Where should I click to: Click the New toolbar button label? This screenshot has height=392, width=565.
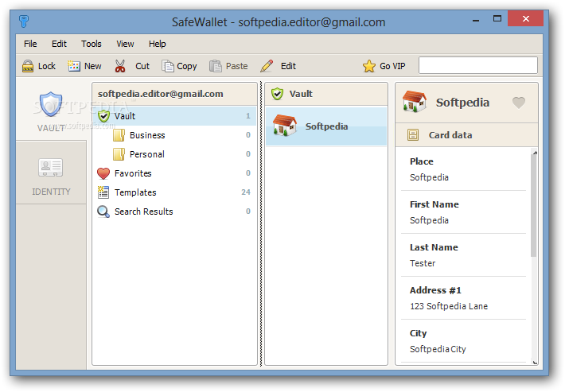click(x=93, y=66)
